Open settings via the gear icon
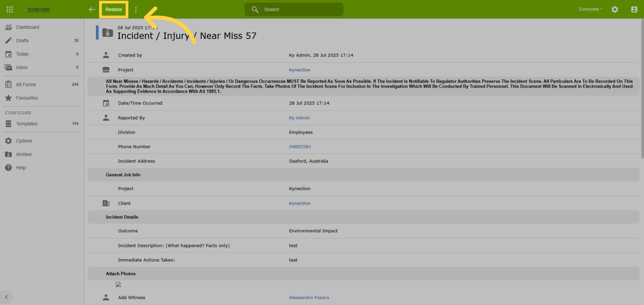Screen dimensions: 644x305 [x=615, y=9]
